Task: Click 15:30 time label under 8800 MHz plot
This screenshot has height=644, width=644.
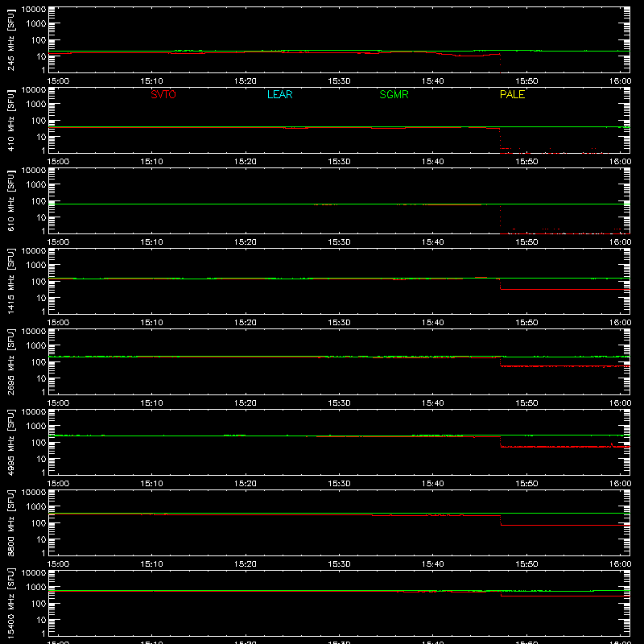Action: tap(339, 564)
